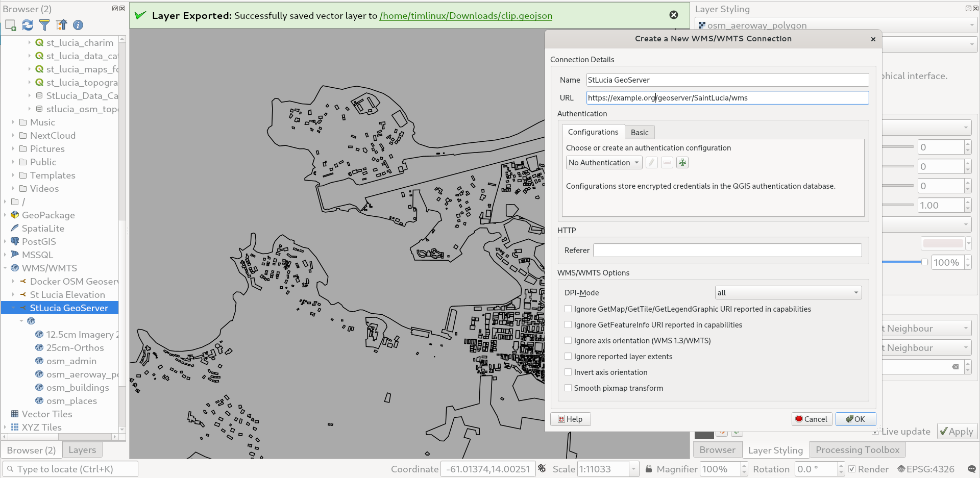Click into the Referer field

727,250
